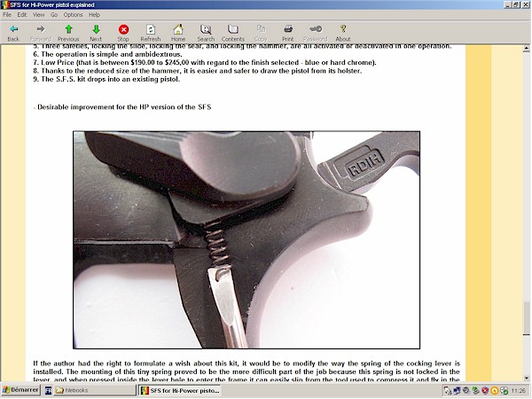Open the File menu

click(x=7, y=14)
